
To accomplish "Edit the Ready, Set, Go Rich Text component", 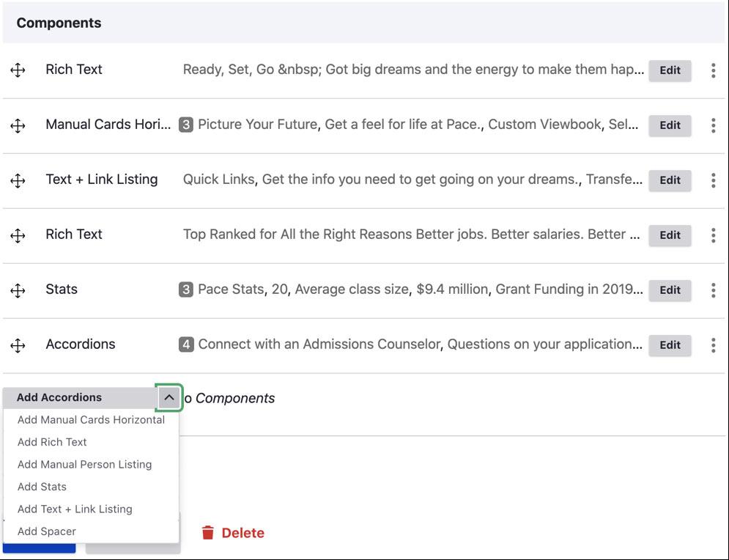I will 670,70.
